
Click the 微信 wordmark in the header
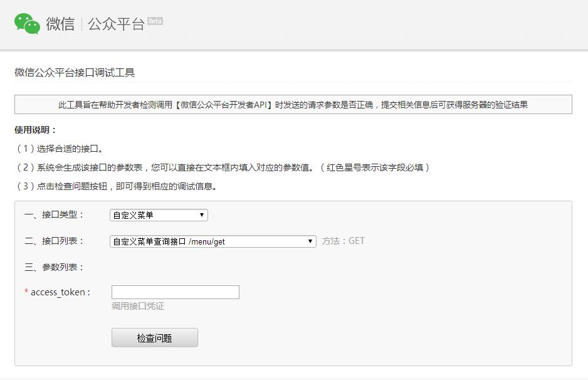click(x=60, y=24)
